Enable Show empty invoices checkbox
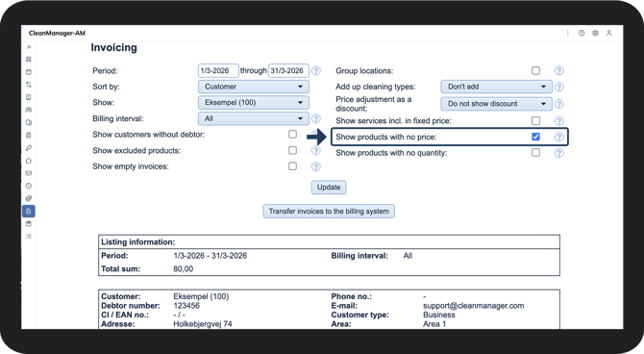This screenshot has width=644, height=354. (x=292, y=166)
